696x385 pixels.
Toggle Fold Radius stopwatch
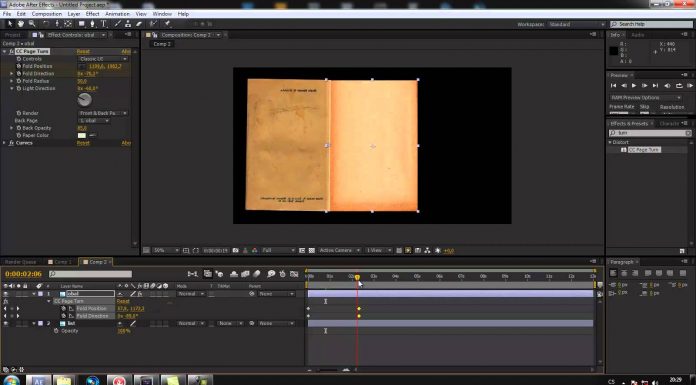pyautogui.click(x=19, y=81)
